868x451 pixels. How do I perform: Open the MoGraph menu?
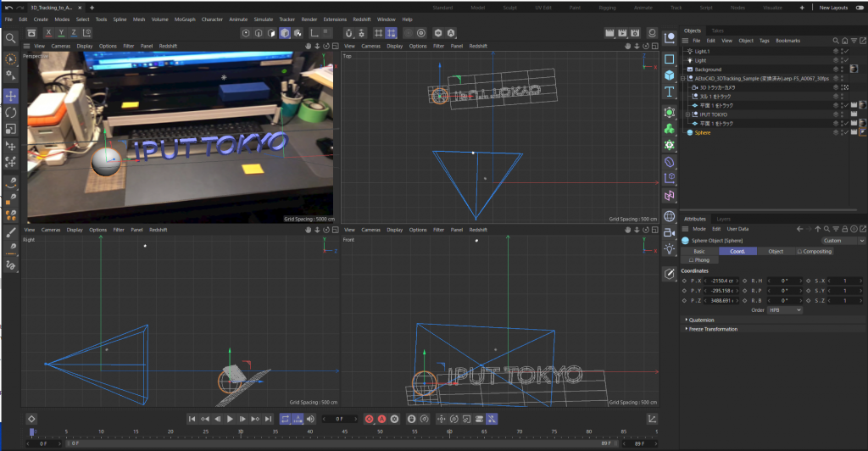[x=184, y=19]
